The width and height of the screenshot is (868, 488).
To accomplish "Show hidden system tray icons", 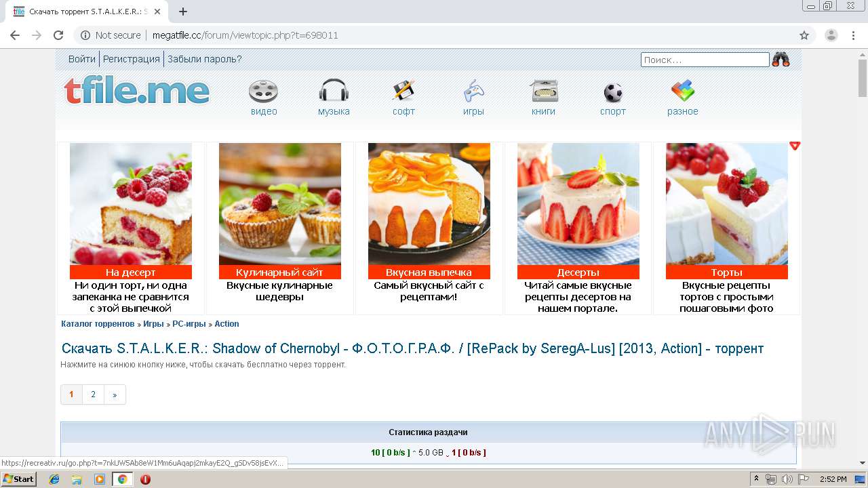I will 757,479.
